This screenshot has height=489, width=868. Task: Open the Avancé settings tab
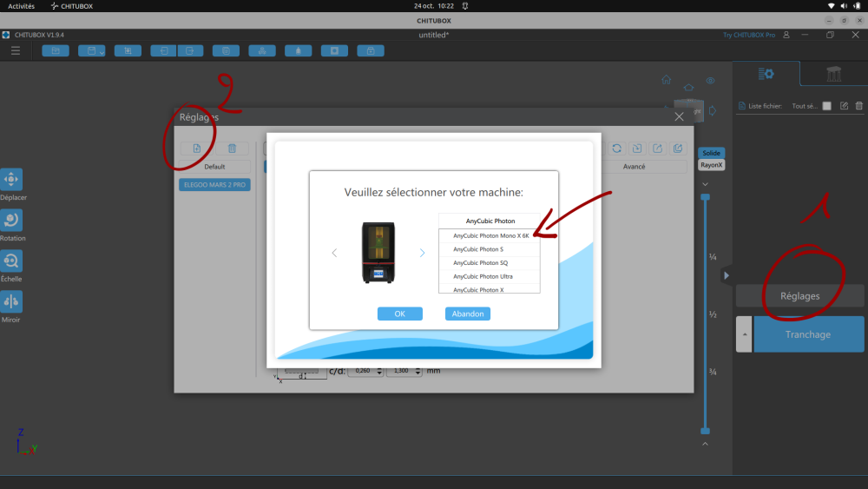[634, 167]
